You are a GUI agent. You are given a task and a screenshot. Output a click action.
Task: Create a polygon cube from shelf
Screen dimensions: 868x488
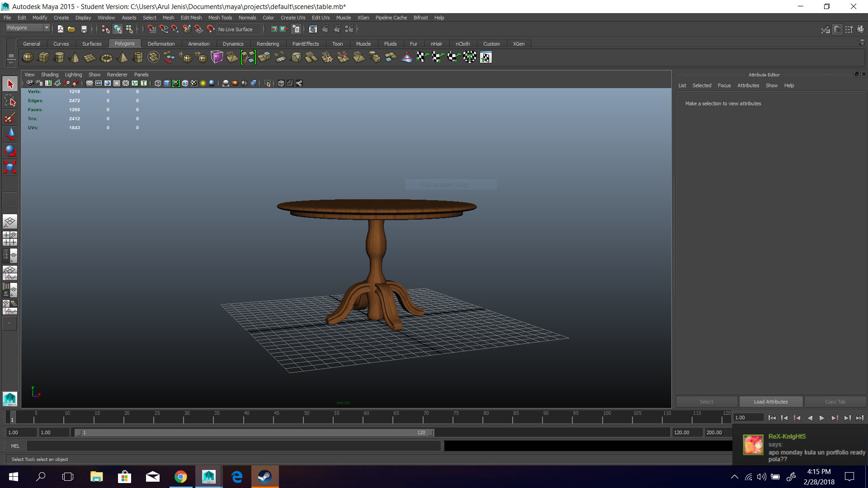click(44, 57)
